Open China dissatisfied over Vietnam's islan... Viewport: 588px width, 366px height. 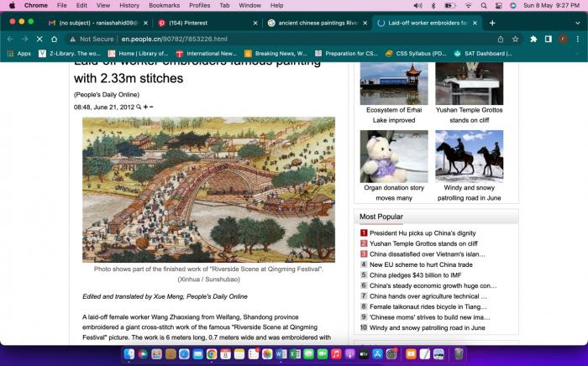pos(428,254)
